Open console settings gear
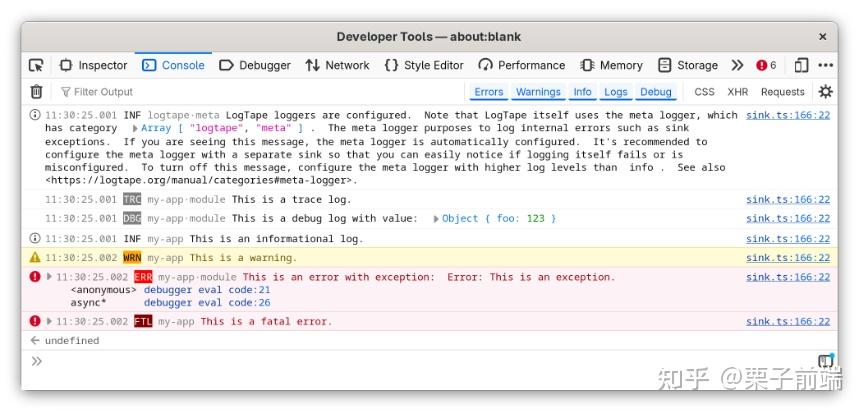The image size is (865, 413). 825,92
